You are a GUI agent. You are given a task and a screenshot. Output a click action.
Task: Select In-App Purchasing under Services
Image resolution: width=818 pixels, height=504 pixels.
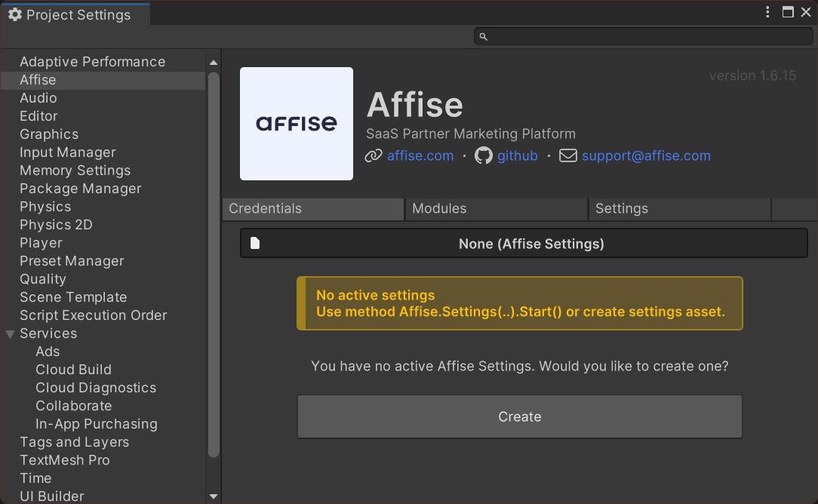pyautogui.click(x=96, y=423)
